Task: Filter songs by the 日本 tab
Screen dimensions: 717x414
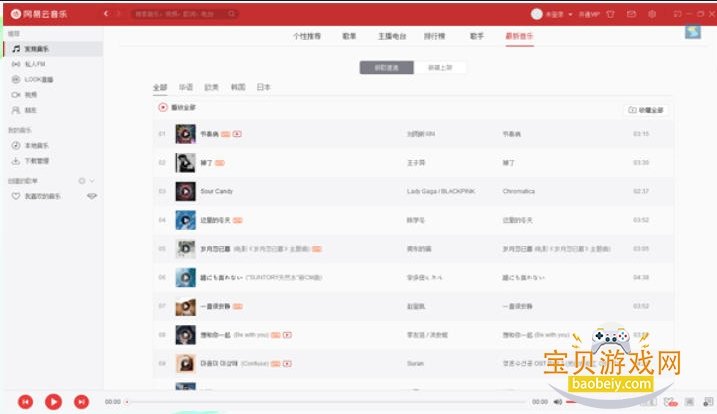Action: point(263,87)
